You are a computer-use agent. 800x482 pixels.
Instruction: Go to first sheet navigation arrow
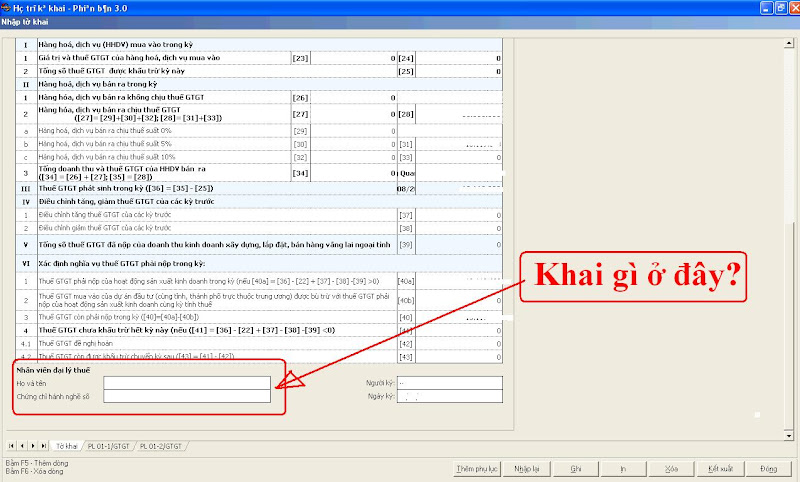click(x=13, y=444)
